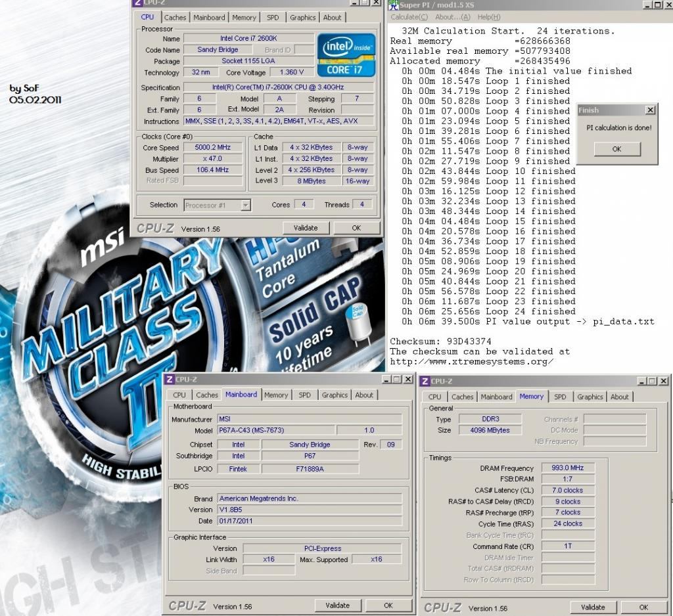Open About tab in Memory window
The width and height of the screenshot is (673, 616).
[x=619, y=397]
